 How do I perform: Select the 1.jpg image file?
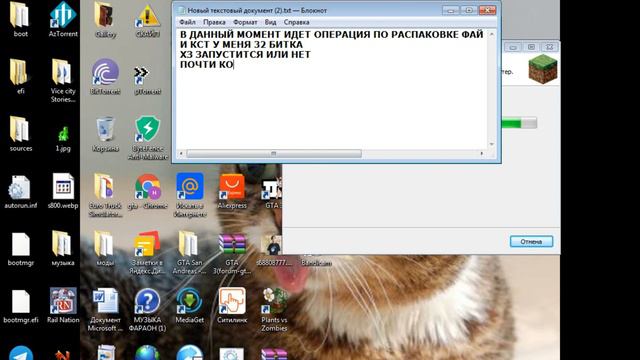[63, 133]
